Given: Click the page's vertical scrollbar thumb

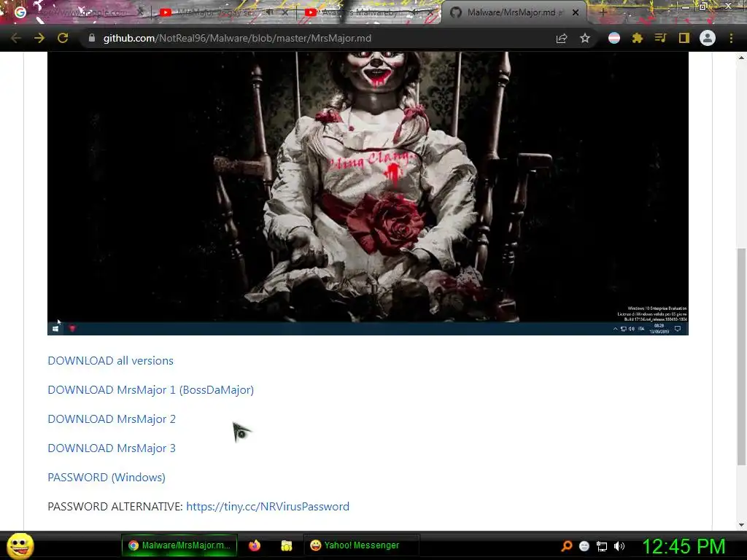Looking at the screenshot, I should pos(741,356).
